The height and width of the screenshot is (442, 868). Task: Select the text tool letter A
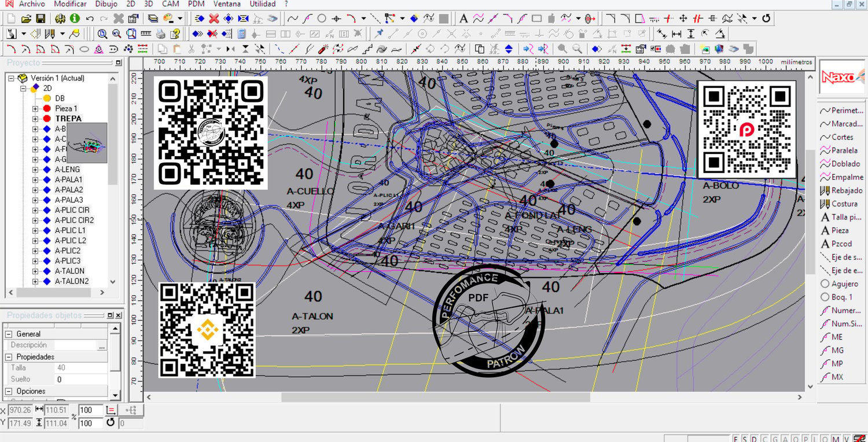464,19
